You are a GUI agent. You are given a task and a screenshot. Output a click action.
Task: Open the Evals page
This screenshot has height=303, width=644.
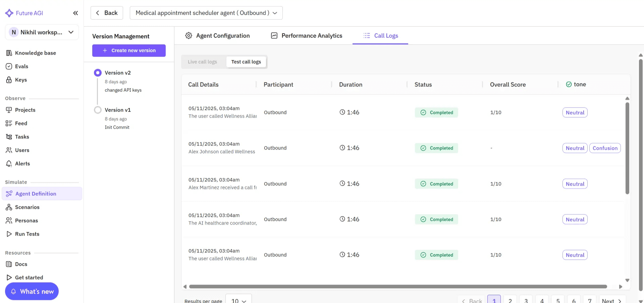point(21,66)
